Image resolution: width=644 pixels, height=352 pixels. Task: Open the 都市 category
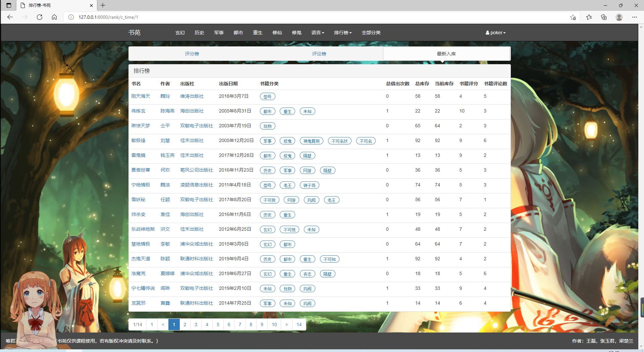pyautogui.click(x=238, y=33)
